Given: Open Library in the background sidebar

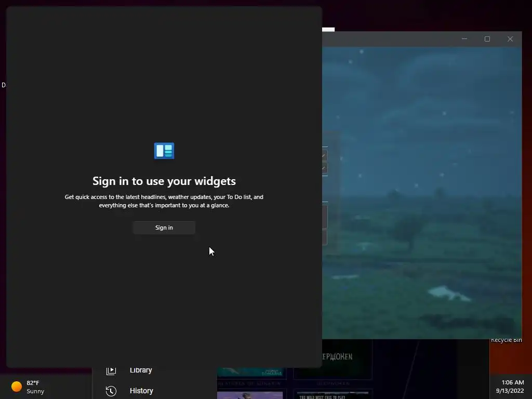Looking at the screenshot, I should coord(141,370).
